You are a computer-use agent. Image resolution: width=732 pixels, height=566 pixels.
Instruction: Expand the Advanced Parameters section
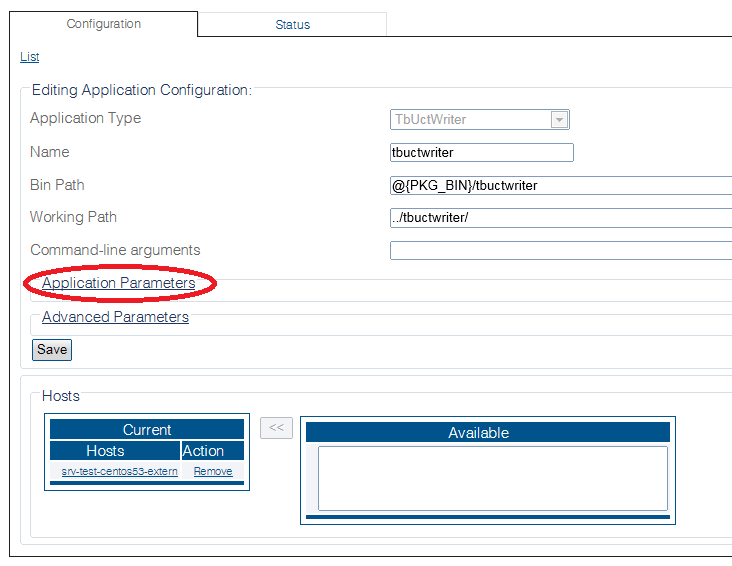[115, 317]
